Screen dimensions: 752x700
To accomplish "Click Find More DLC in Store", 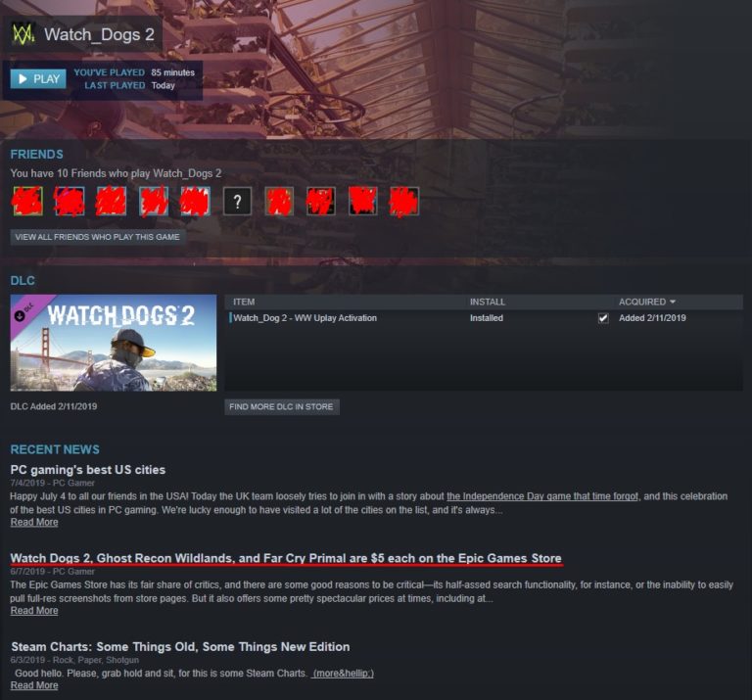I will tap(282, 406).
